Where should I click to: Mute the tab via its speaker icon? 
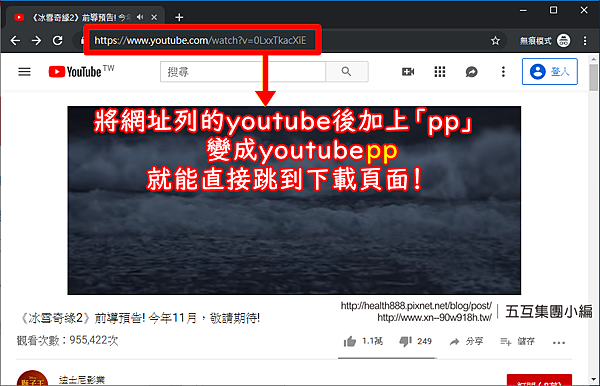tap(140, 17)
